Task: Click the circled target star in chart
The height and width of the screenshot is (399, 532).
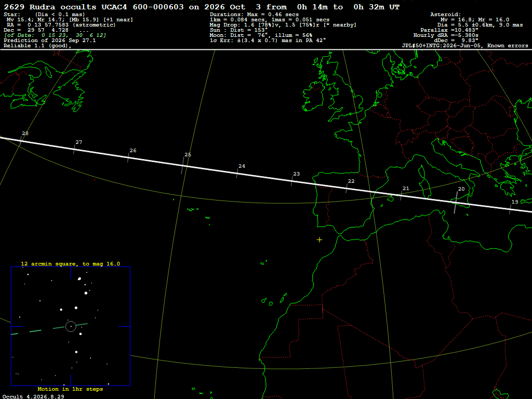Action: click(71, 326)
